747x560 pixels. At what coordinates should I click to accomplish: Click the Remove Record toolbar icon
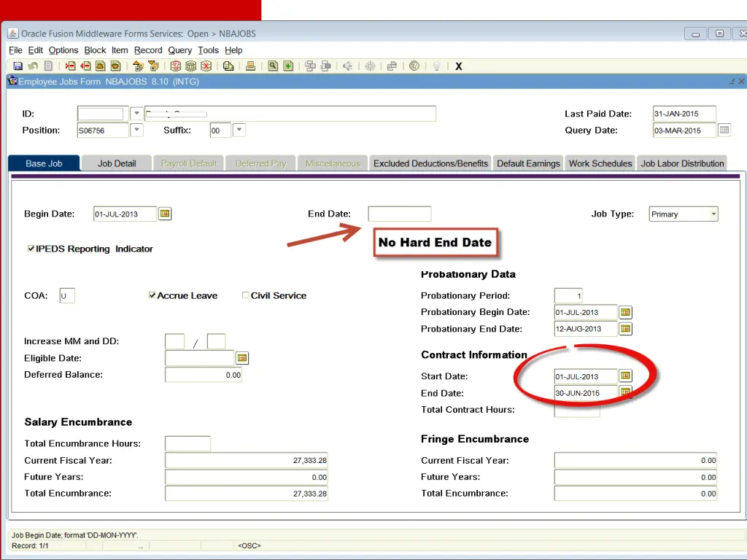pyautogui.click(x=85, y=66)
